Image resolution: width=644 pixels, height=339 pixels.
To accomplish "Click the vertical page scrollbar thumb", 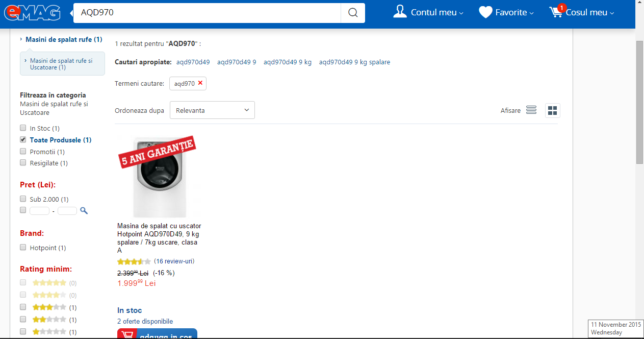I will 639,102.
